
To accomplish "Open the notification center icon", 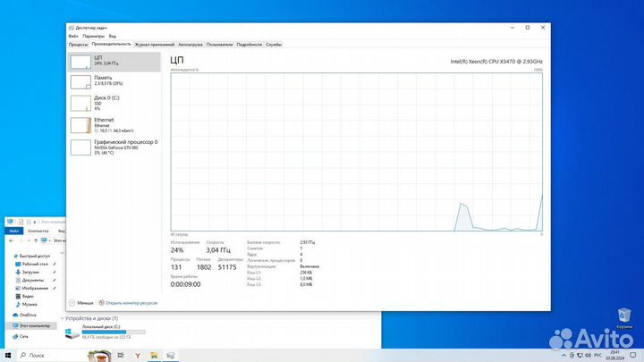I will pos(634,355).
